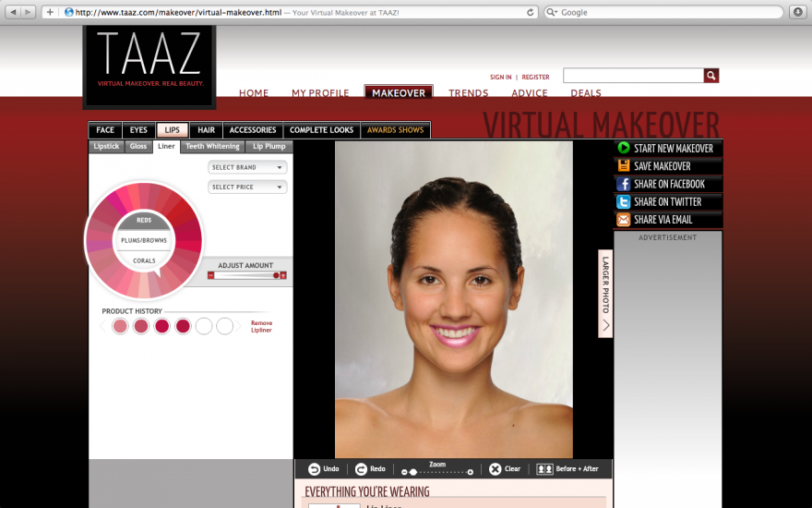Click the zoom-out minus icon under photo
The height and width of the screenshot is (508, 812).
tap(404, 472)
